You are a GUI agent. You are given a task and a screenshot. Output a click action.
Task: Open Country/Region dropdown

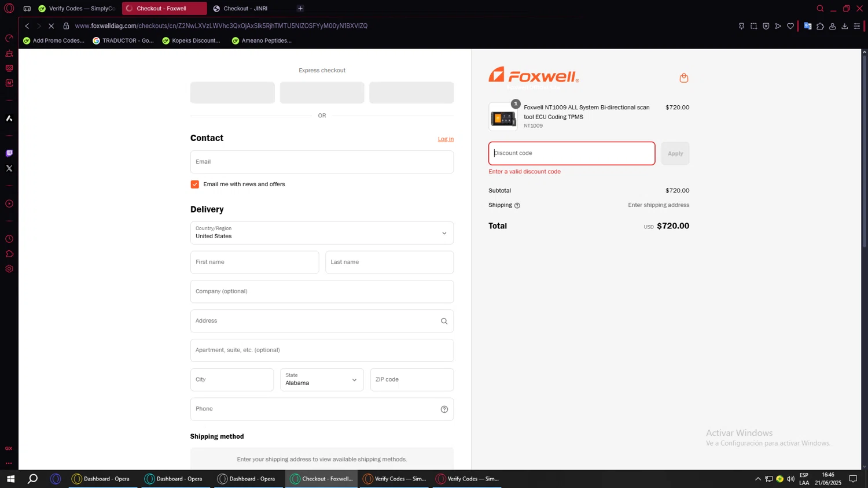pyautogui.click(x=322, y=233)
